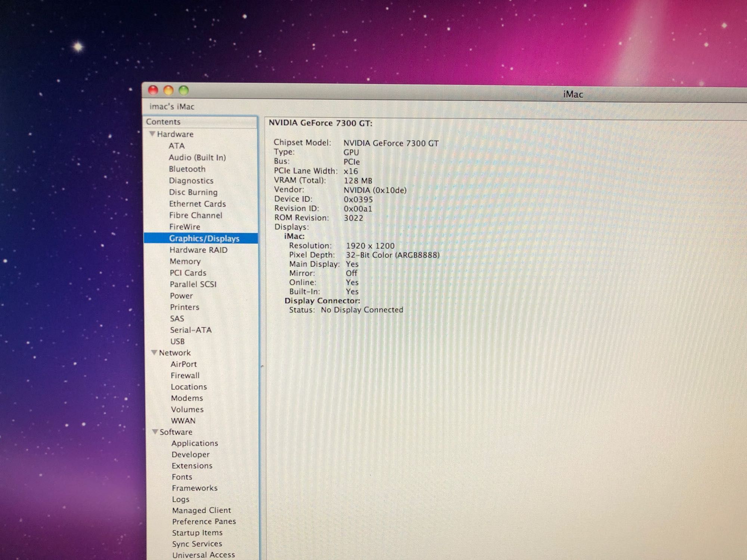747x560 pixels.
Task: Click the Software category label
Action: [176, 432]
